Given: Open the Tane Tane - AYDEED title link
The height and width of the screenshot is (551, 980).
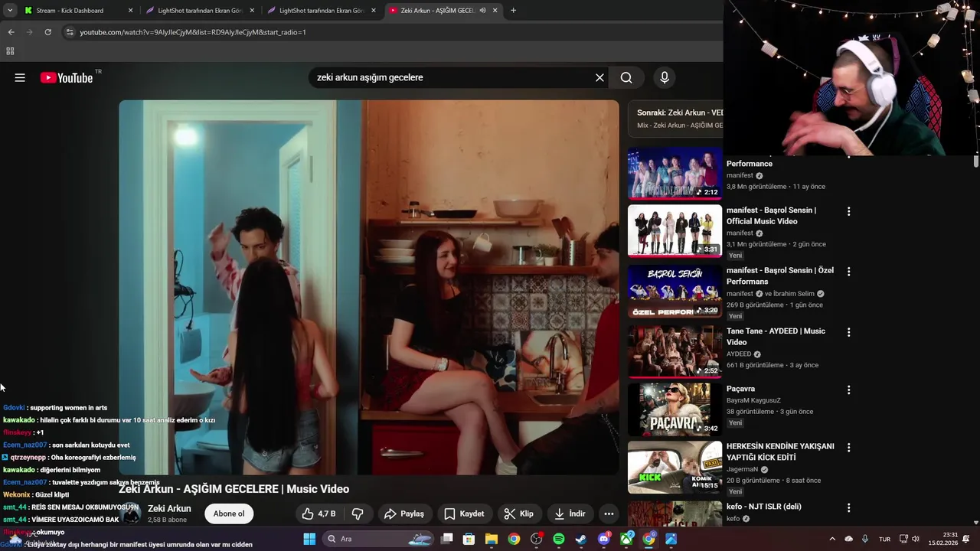Looking at the screenshot, I should pos(776,337).
